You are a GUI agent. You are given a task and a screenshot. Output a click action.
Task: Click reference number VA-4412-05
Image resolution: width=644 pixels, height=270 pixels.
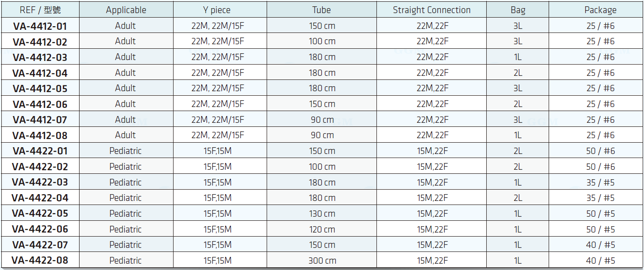pyautogui.click(x=40, y=88)
